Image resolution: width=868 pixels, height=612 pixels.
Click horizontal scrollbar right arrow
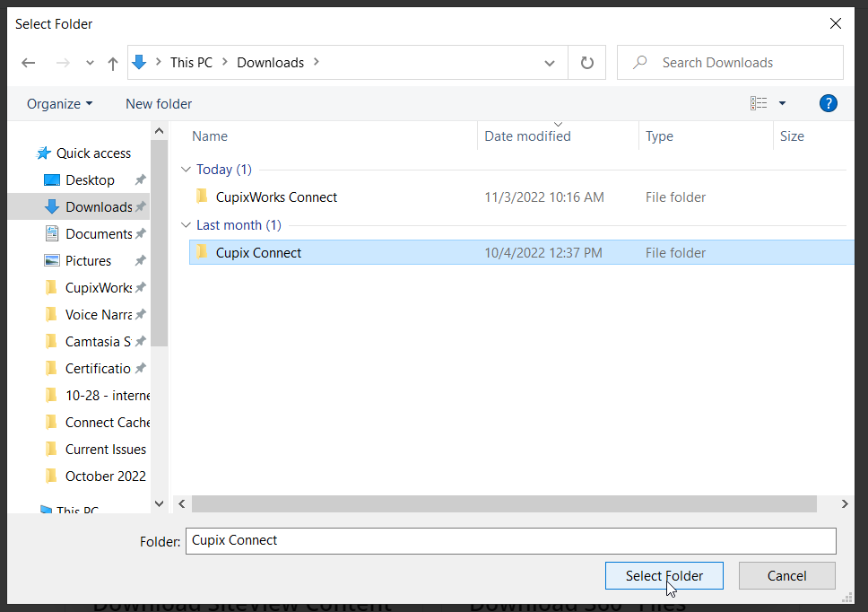pyautogui.click(x=845, y=504)
